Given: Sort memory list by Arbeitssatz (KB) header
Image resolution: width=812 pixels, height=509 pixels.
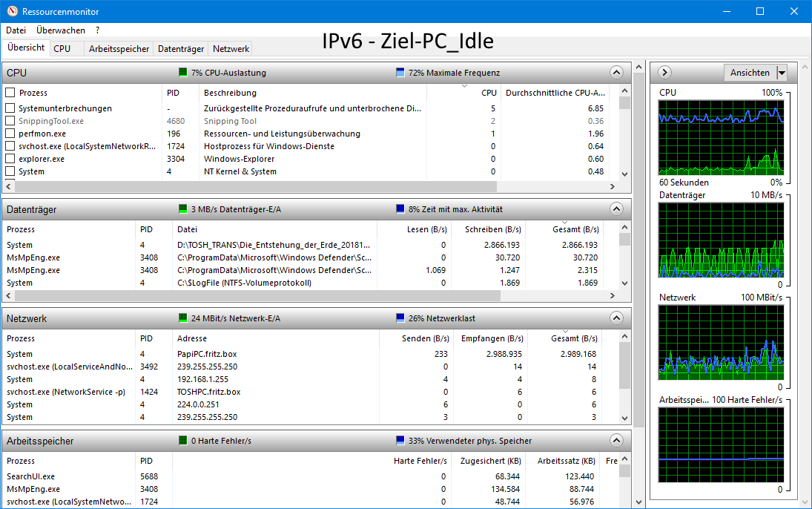Looking at the screenshot, I should click(x=564, y=461).
